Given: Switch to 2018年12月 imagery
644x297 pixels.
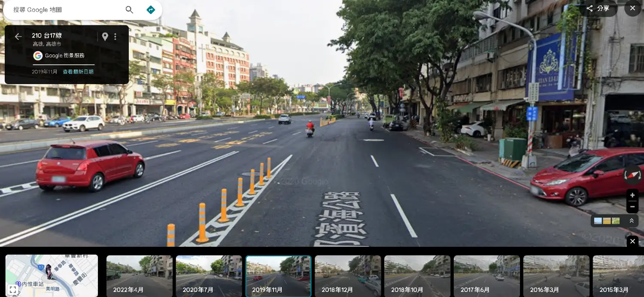Looking at the screenshot, I should point(348,276).
